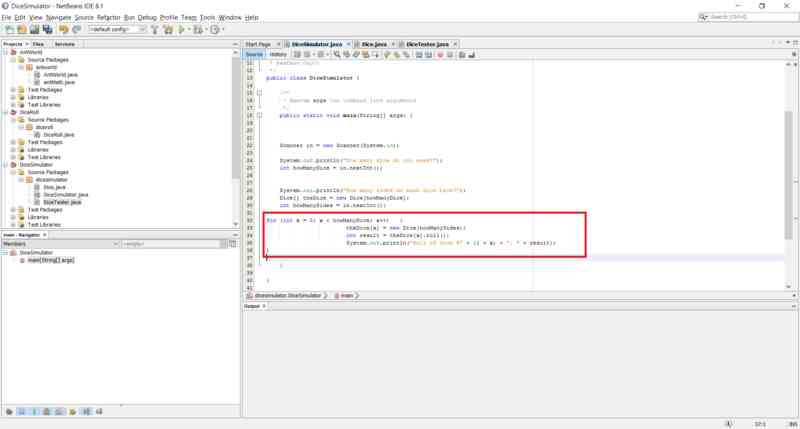800x429 pixels.
Task: Click the editor vertical scrollbar
Action: click(789, 175)
